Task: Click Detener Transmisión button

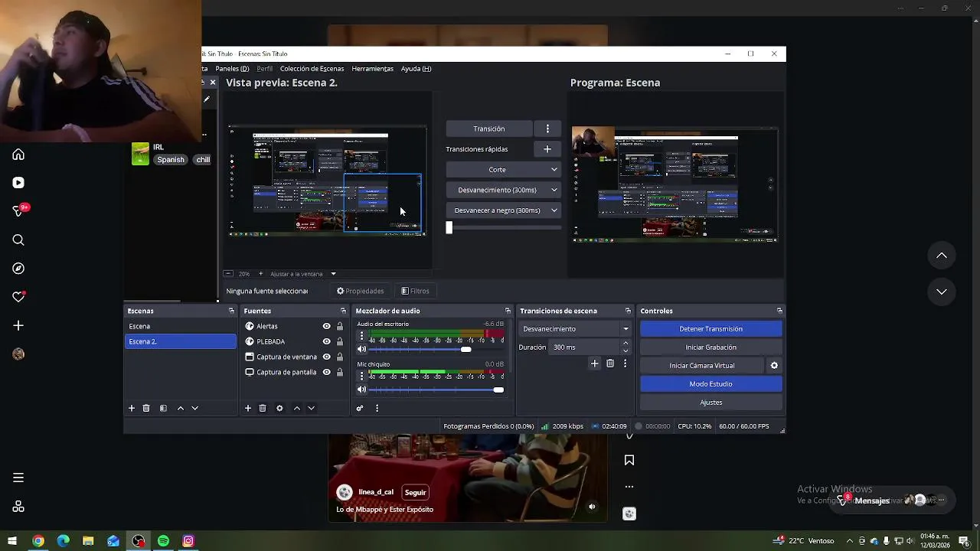Action: tap(710, 329)
